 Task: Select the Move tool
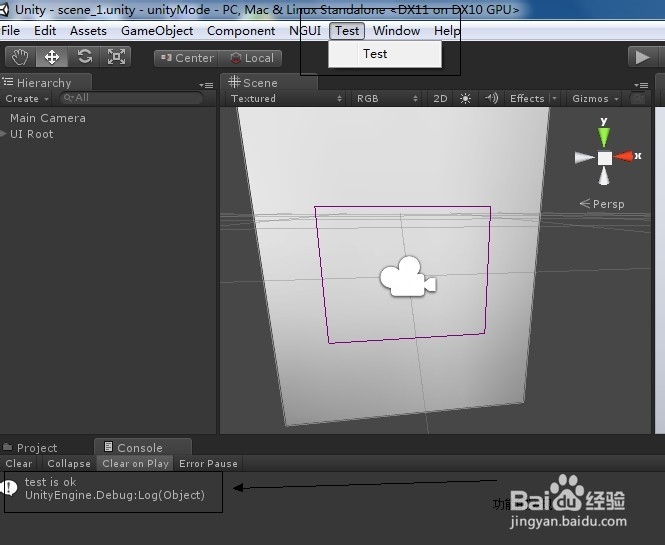[x=52, y=57]
